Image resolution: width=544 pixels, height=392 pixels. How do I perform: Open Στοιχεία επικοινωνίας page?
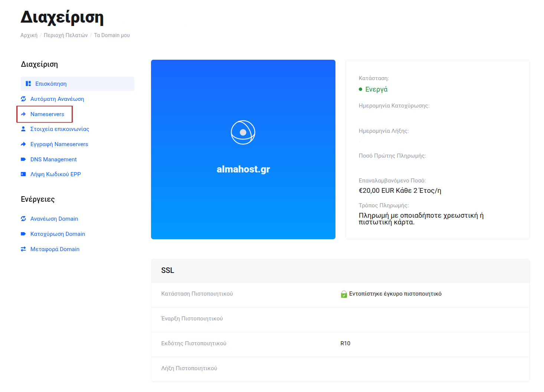tap(60, 129)
